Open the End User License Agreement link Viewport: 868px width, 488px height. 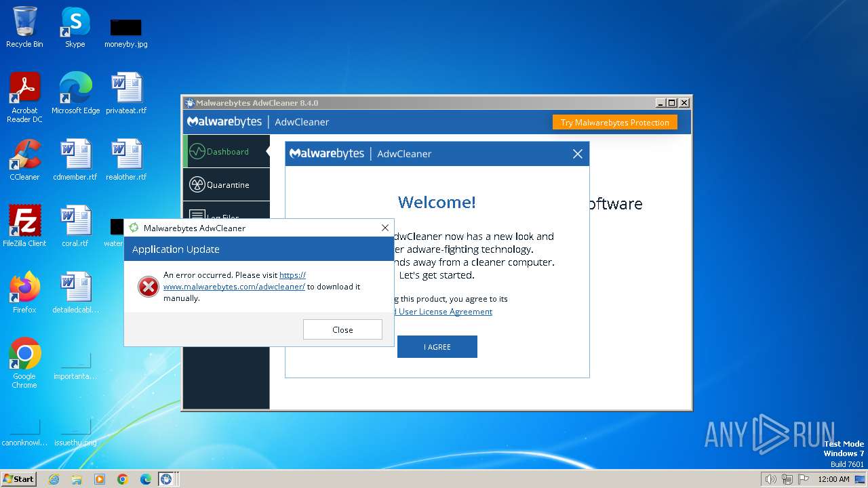point(444,311)
